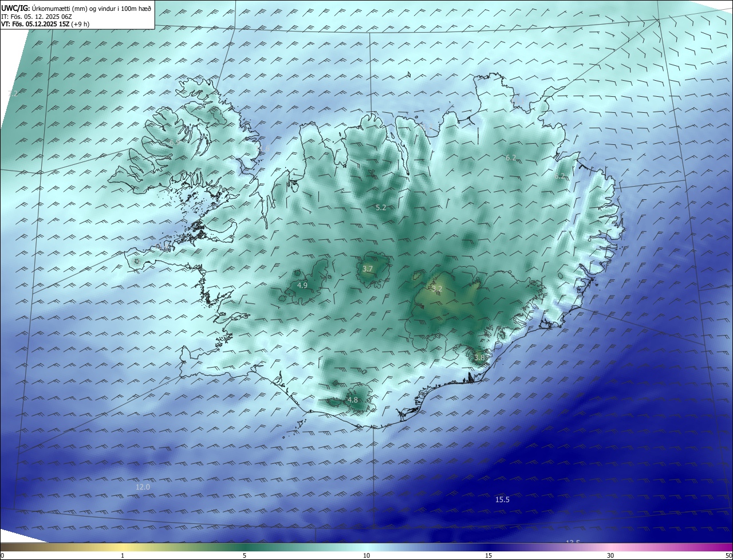Select the 'IT: Fös. 05. 12. 2025 06Z' line
This screenshot has width=733, height=560.
(x=36, y=17)
